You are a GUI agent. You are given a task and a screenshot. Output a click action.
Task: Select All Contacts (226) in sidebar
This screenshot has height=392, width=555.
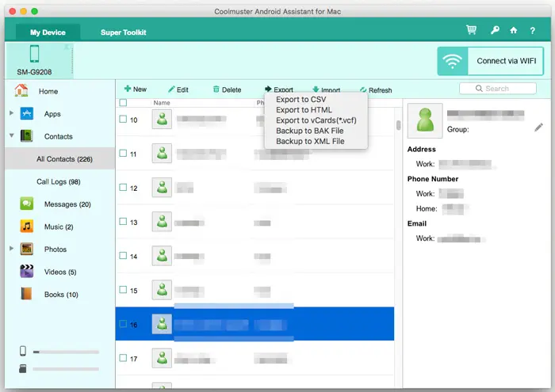[60, 158]
